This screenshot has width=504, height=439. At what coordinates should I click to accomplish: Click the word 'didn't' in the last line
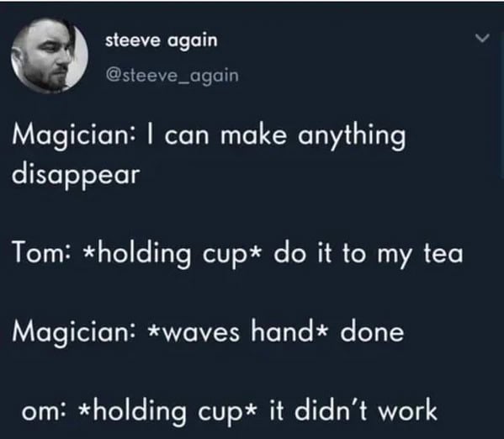pos(331,409)
